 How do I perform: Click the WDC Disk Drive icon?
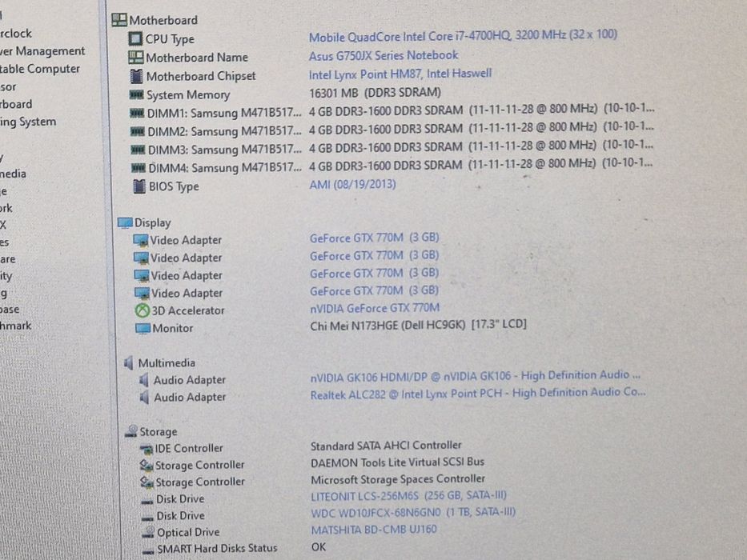147,518
